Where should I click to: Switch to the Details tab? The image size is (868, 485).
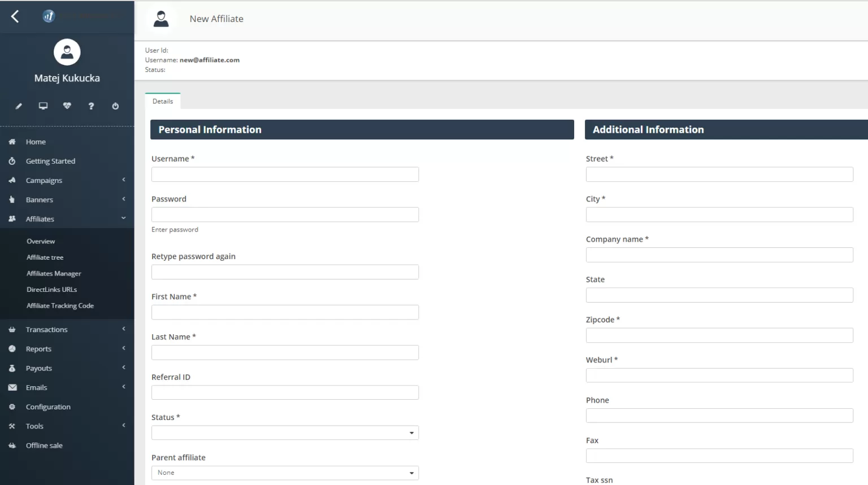[163, 101]
